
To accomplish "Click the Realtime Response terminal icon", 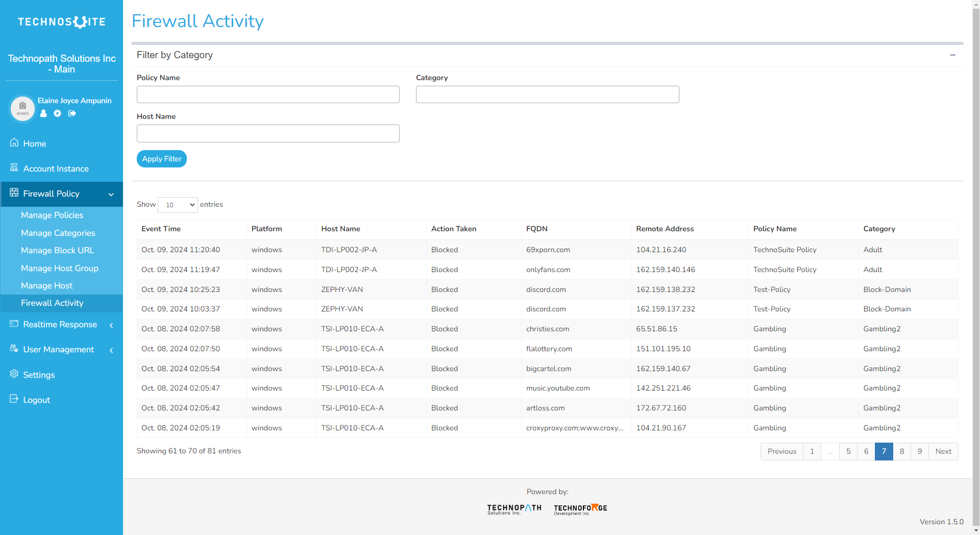I will [14, 324].
